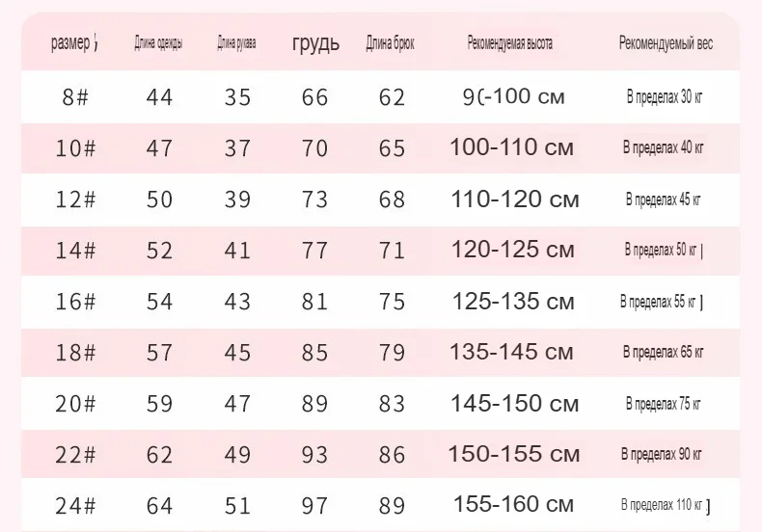Click 'В пределах 30 кг' weight cell

pyautogui.click(x=665, y=97)
